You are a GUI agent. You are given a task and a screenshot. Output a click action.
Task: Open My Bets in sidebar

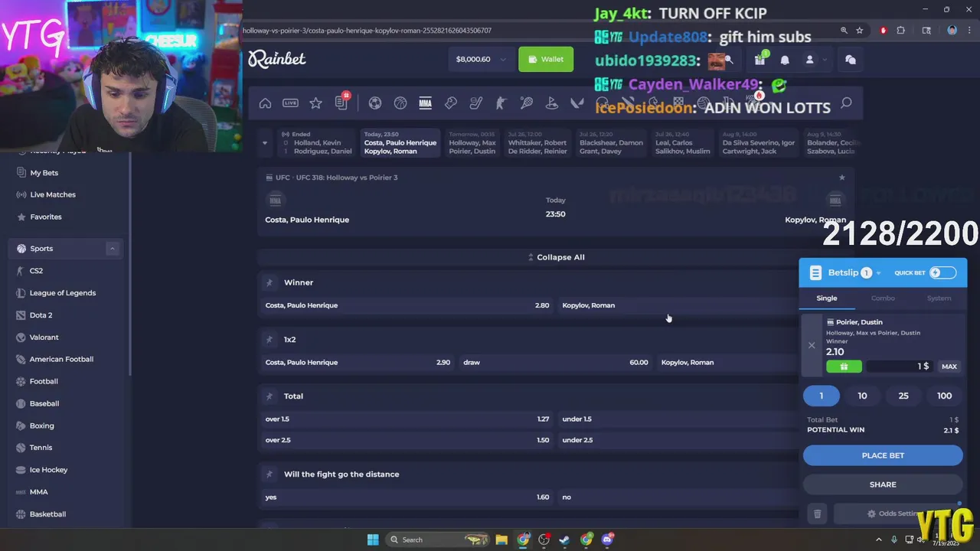pos(44,173)
